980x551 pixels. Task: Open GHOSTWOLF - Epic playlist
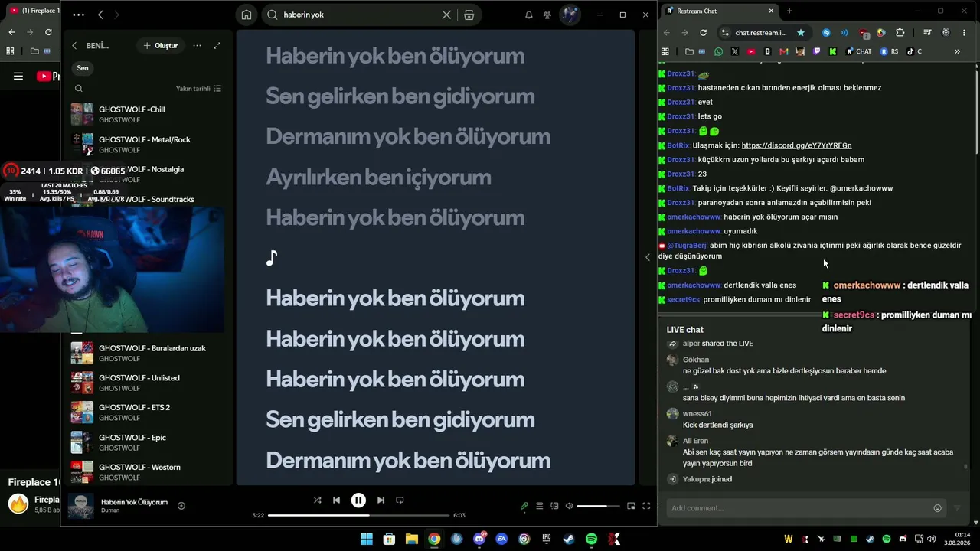[x=145, y=442]
